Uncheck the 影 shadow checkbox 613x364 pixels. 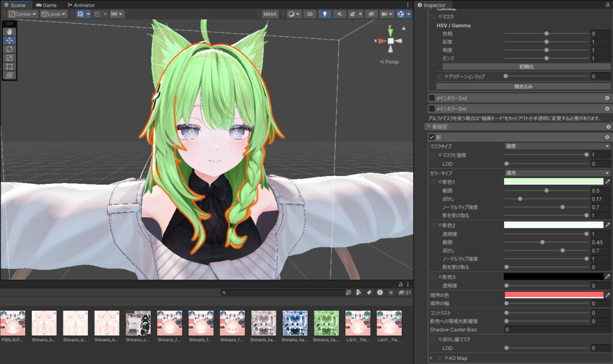tap(432, 137)
